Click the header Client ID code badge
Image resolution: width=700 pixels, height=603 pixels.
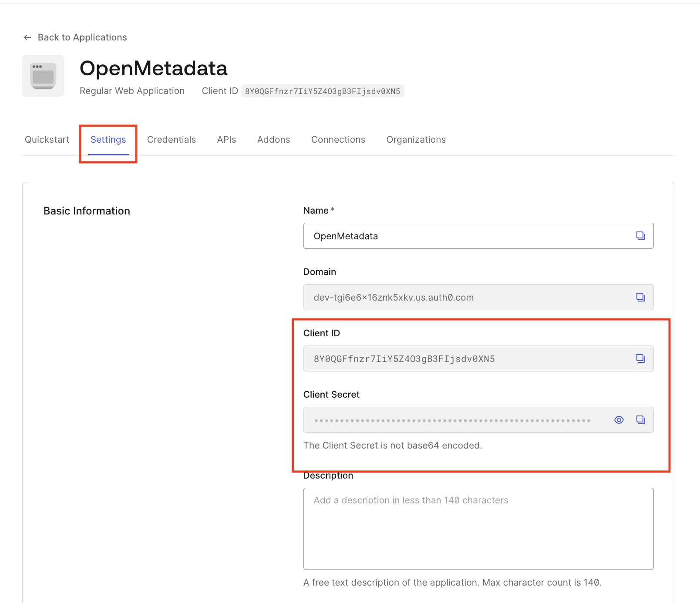tap(322, 91)
